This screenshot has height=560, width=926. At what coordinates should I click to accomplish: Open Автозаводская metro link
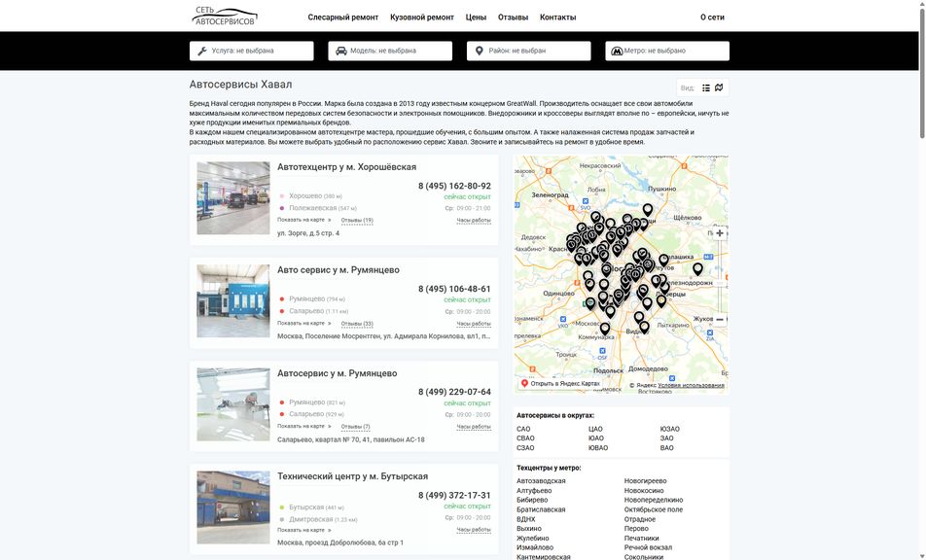[x=541, y=481]
